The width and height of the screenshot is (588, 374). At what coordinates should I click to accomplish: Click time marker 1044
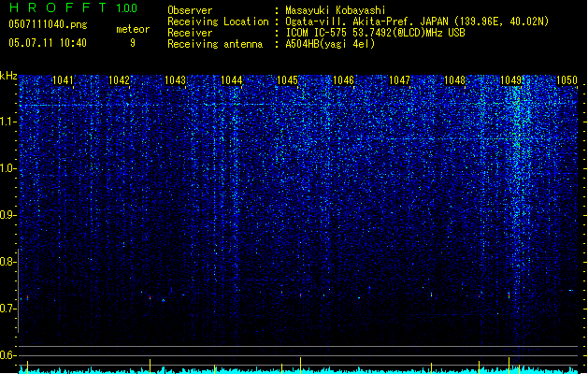pos(232,80)
